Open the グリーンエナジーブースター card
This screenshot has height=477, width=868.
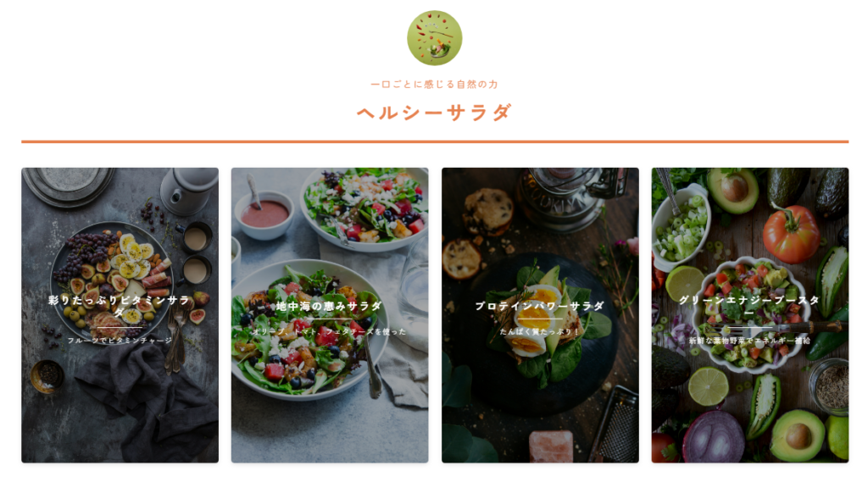click(750, 315)
